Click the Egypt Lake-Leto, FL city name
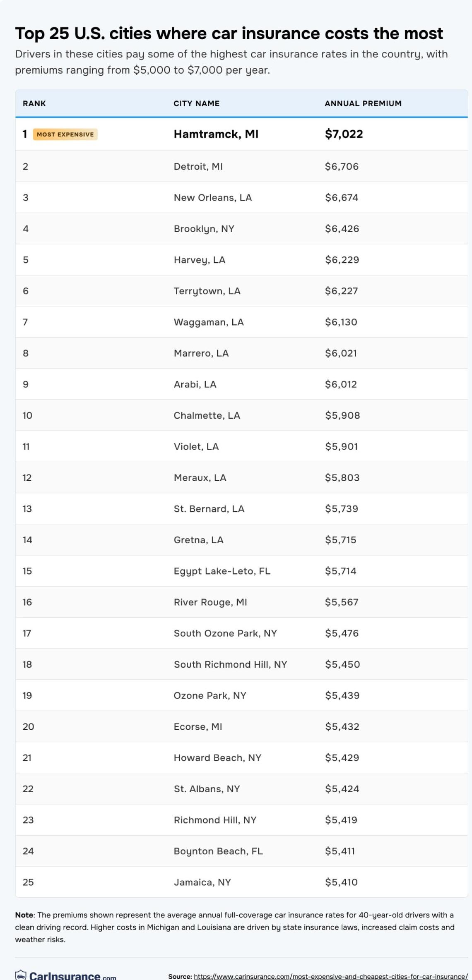 click(222, 571)
